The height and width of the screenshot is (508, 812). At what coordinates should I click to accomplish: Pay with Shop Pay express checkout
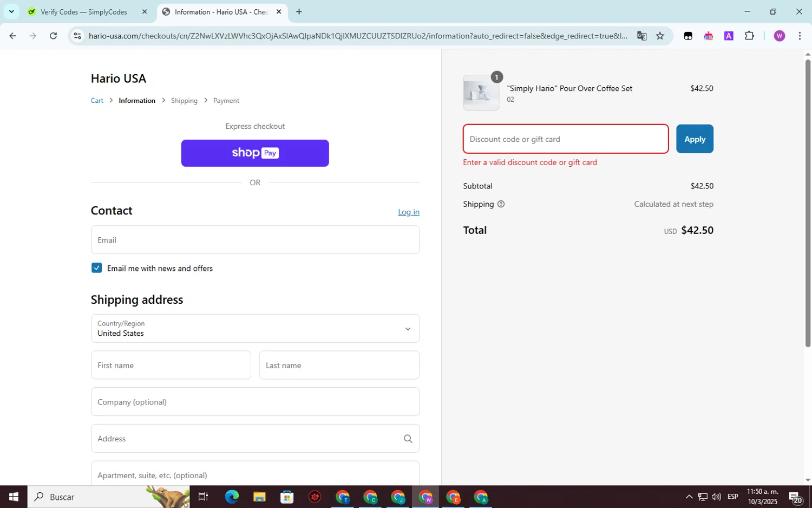click(255, 153)
